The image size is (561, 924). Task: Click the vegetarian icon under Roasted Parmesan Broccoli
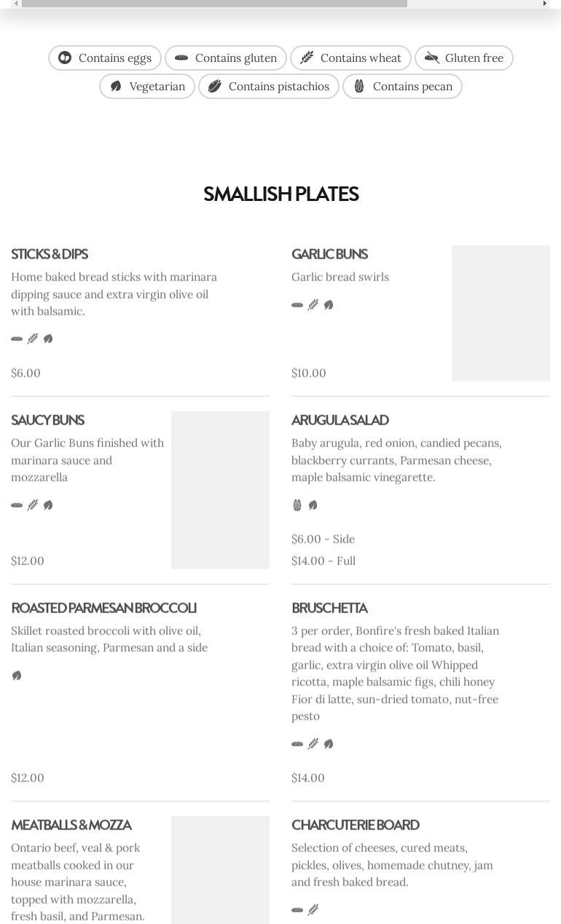point(17,676)
